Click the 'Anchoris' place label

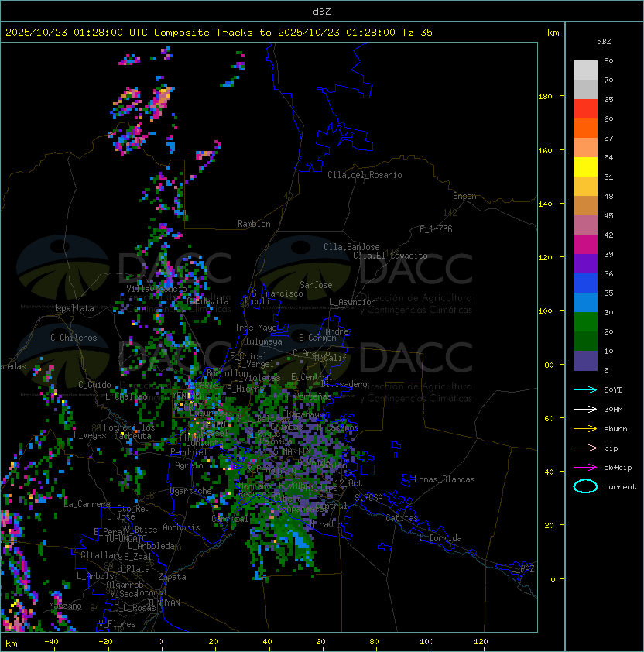pos(181,527)
